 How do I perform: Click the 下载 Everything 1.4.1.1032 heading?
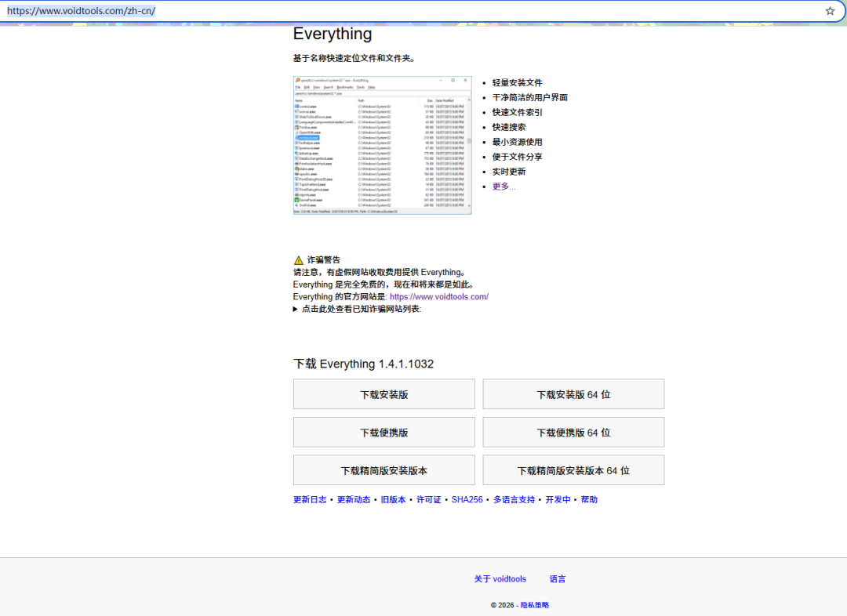[x=364, y=364]
